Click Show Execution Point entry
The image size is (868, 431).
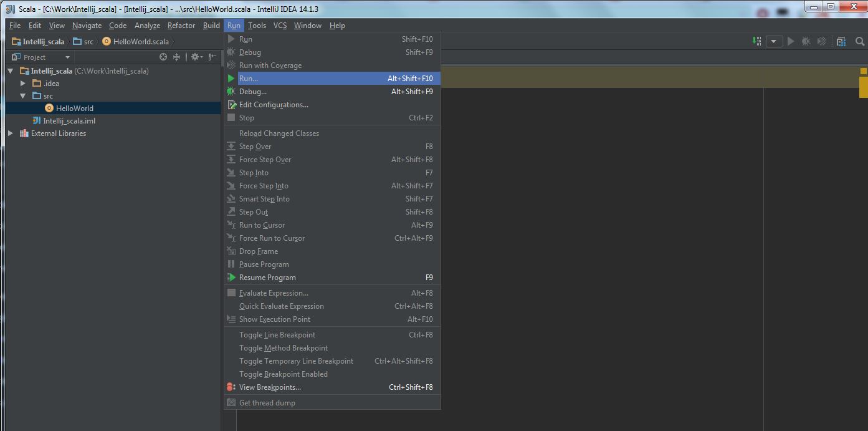332,319
